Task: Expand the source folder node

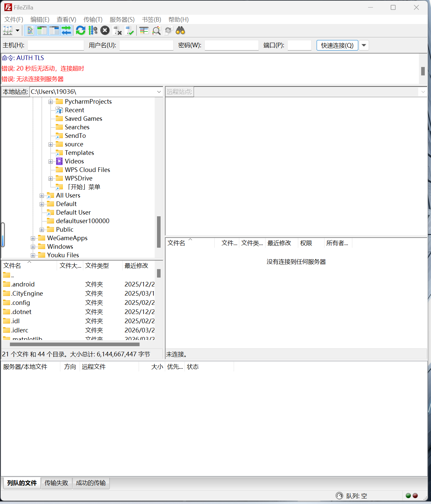Action: click(x=50, y=144)
